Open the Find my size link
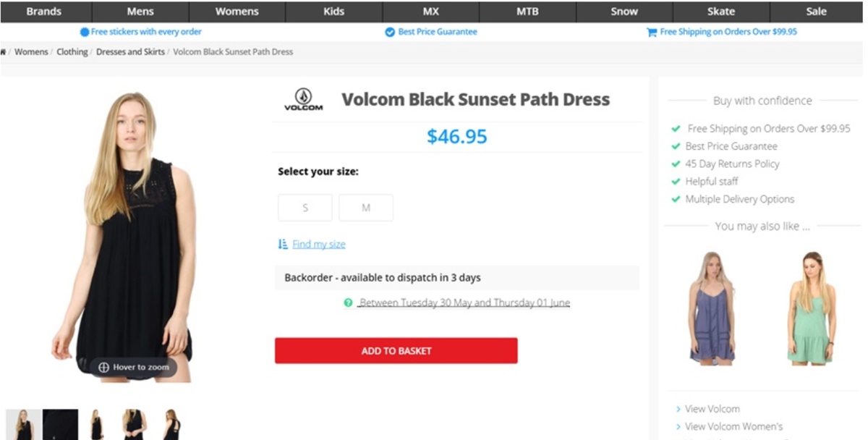 click(x=319, y=245)
